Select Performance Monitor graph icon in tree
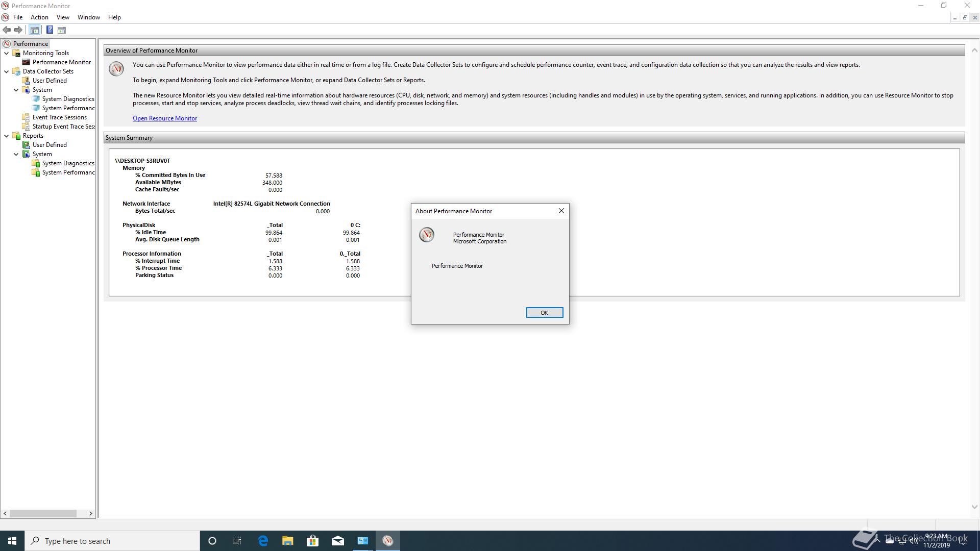The image size is (980, 551). click(x=26, y=62)
